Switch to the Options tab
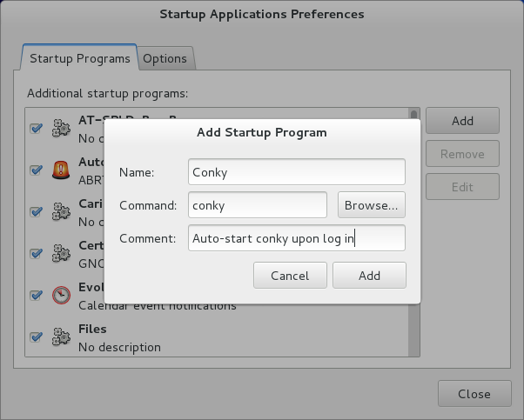The height and width of the screenshot is (420, 524). [x=165, y=58]
